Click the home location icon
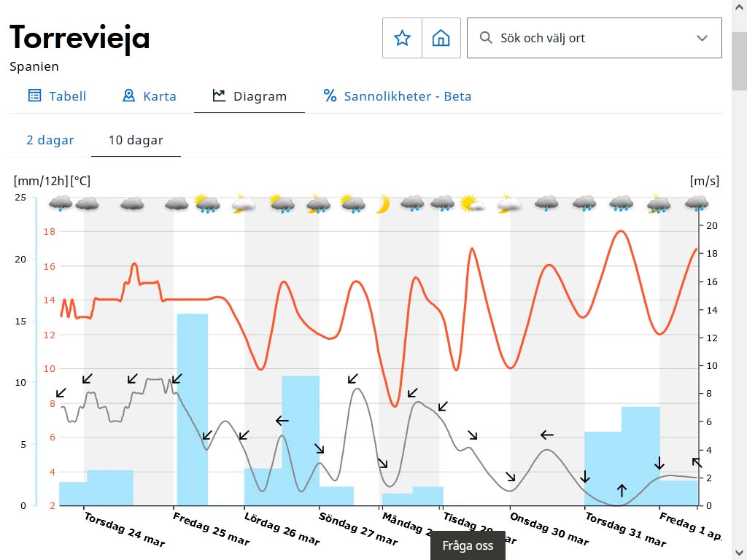Screen dimensions: 747x560 point(441,38)
